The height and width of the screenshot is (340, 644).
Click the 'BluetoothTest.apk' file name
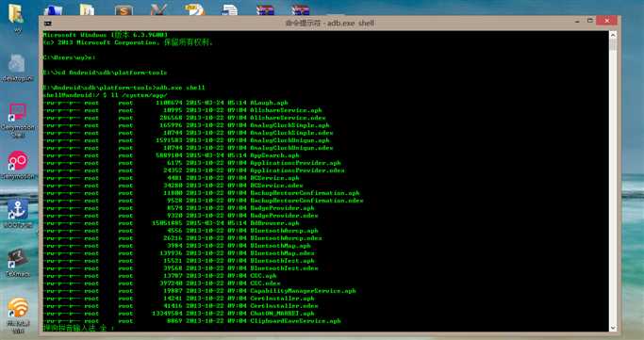click(282, 261)
